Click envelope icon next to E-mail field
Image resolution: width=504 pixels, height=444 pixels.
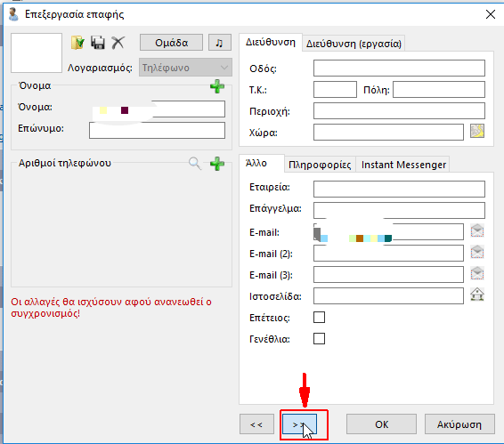tap(477, 230)
